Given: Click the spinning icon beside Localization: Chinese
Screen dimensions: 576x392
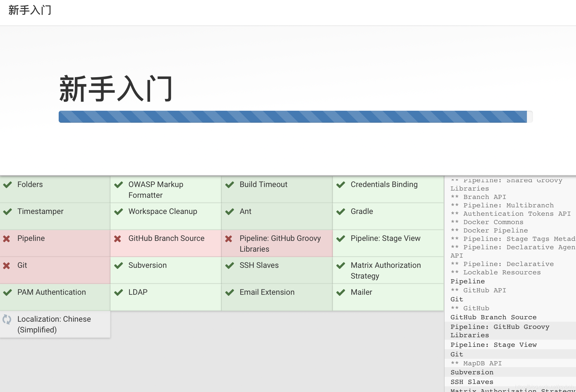Looking at the screenshot, I should pos(7,319).
